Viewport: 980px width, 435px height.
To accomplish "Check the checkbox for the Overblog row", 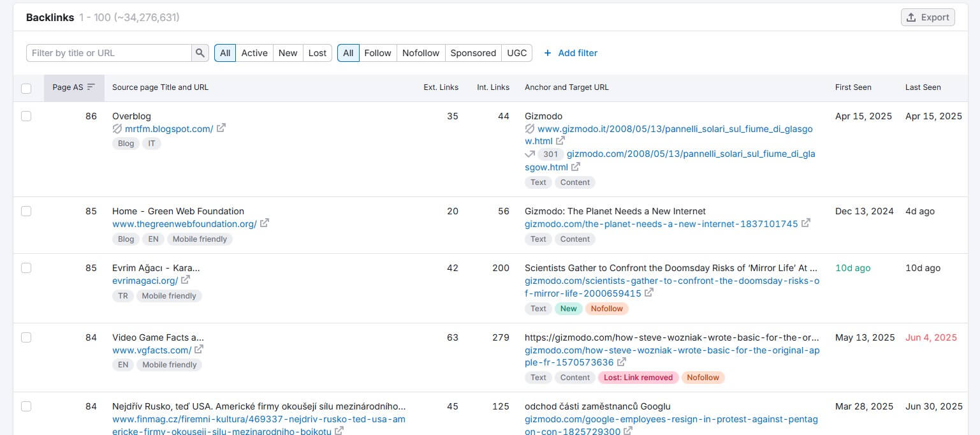I will (26, 117).
